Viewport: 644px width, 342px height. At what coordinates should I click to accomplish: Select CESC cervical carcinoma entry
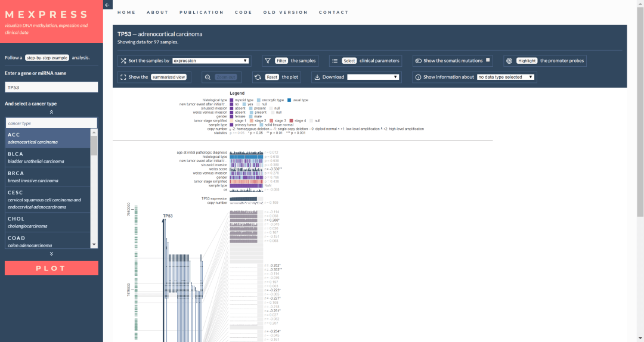click(x=48, y=200)
